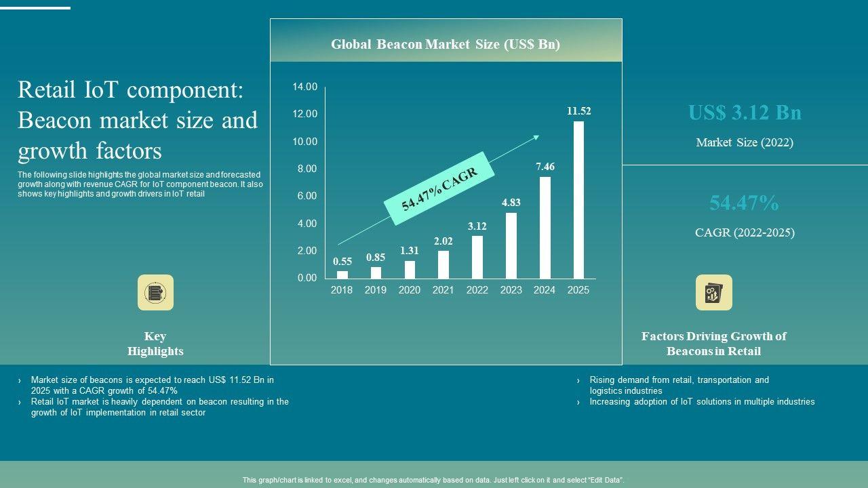Click the growth factors gear icon
This screenshot has width=868, height=488.
713,293
